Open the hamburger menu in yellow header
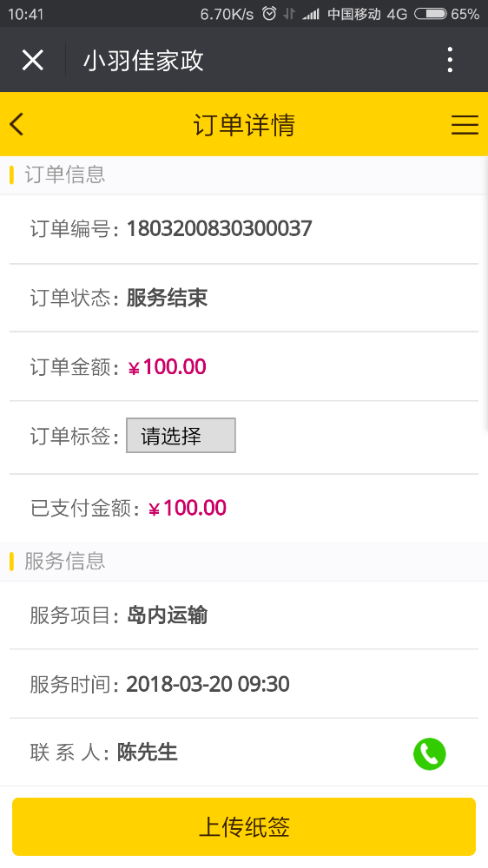Image resolution: width=488 pixels, height=868 pixels. [x=465, y=124]
